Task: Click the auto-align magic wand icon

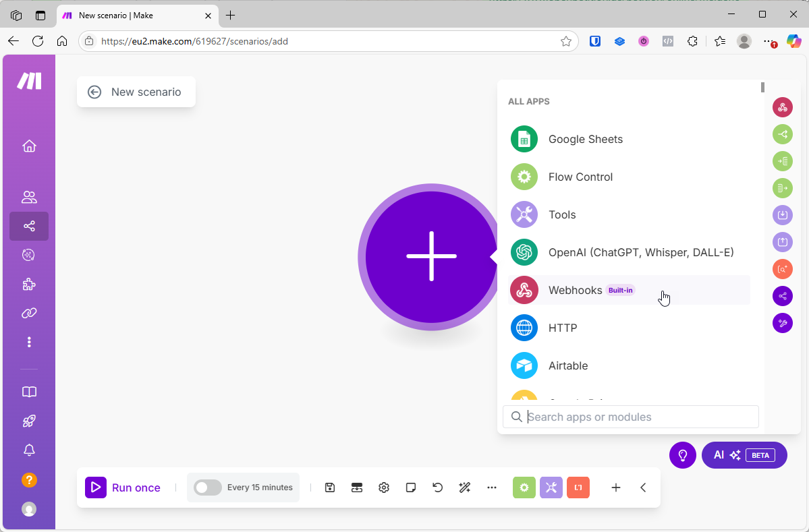Action: (465, 487)
